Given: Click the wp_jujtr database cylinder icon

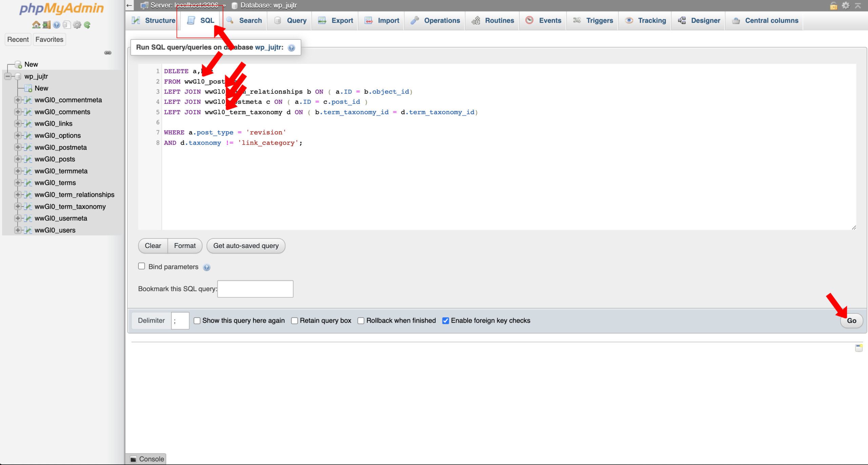Looking at the screenshot, I should coord(18,76).
